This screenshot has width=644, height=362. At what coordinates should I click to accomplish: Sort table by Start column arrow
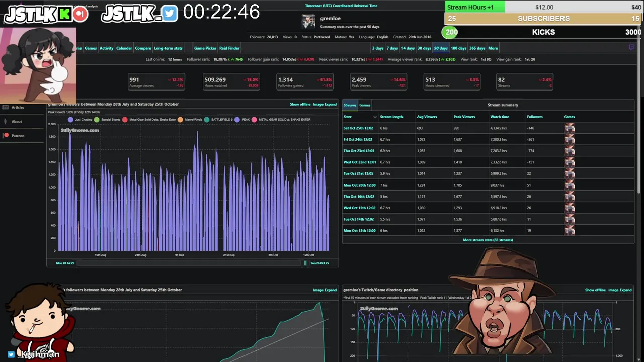point(375,117)
